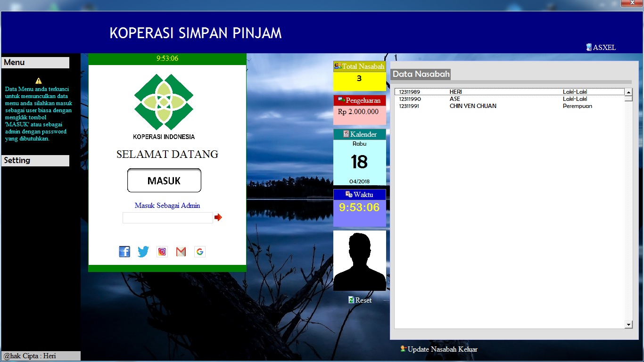Click the clock icon on the Waktu header
This screenshot has width=644, height=362.
(348, 194)
